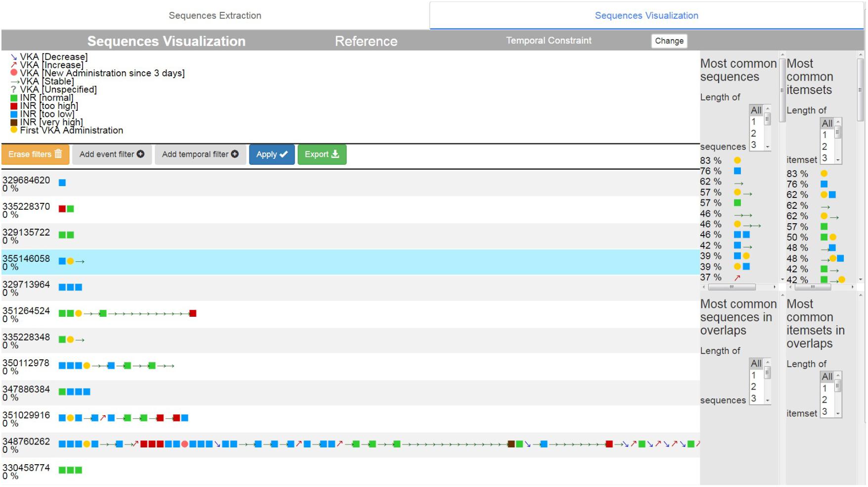Image resolution: width=868 pixels, height=487 pixels.
Task: Click the download icon on Export button
Action: click(335, 154)
